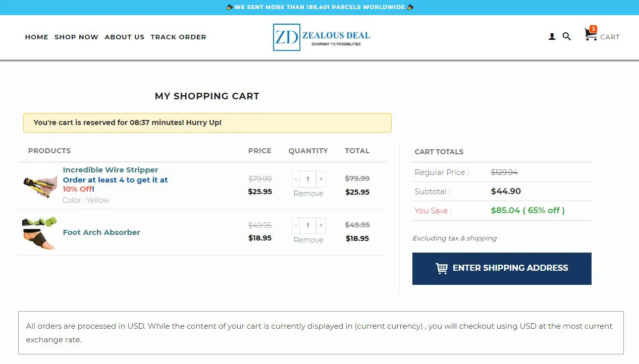Select the Wire Stripper quantity field
The width and height of the screenshot is (639, 364).
click(308, 179)
